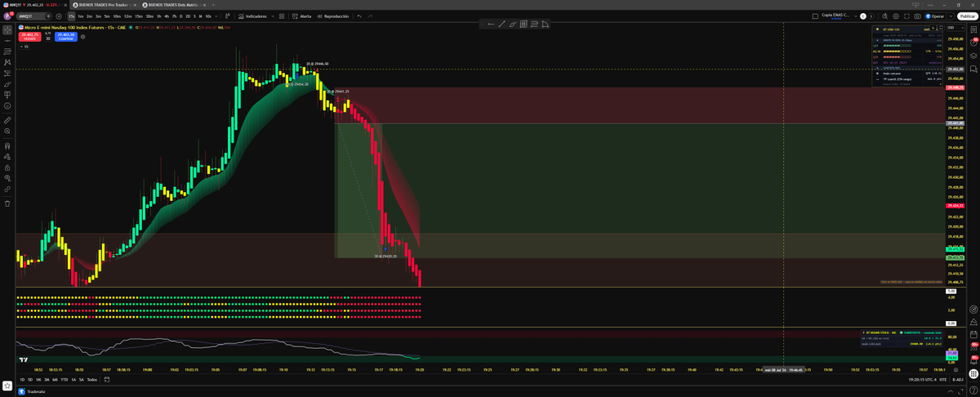Open the go-to-date calendar icon

(x=107, y=379)
